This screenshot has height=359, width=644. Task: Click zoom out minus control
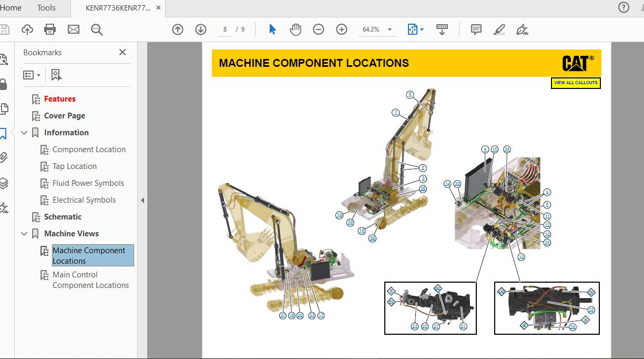tap(319, 29)
